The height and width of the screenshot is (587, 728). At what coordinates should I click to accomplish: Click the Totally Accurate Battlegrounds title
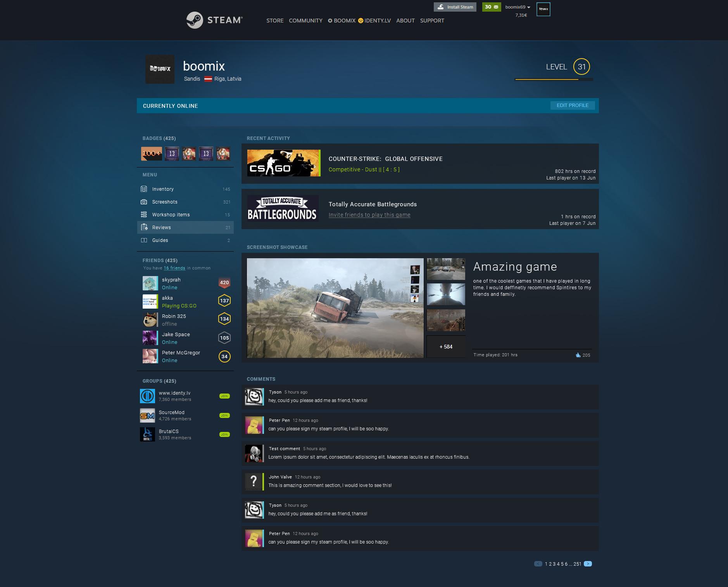click(x=373, y=204)
